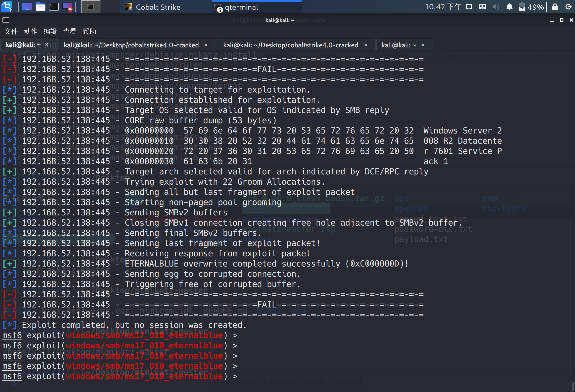Viewport: 575px width, 392px height.
Task: Open the 文件 menu
Action: [x=11, y=31]
